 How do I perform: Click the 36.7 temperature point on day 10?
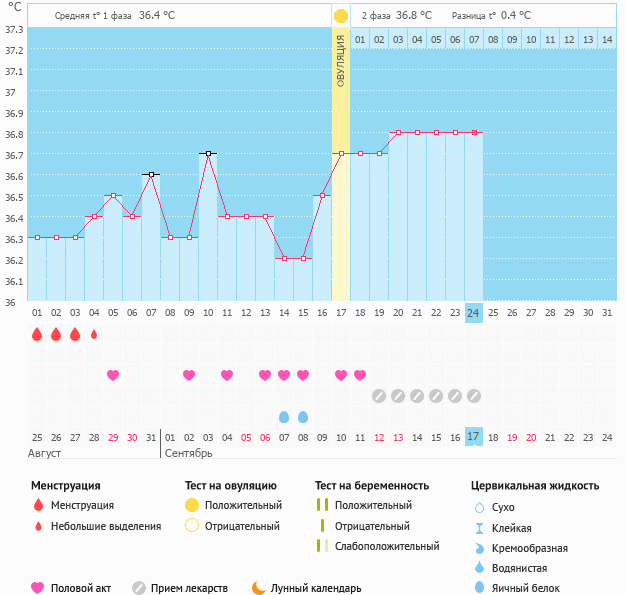pos(208,153)
